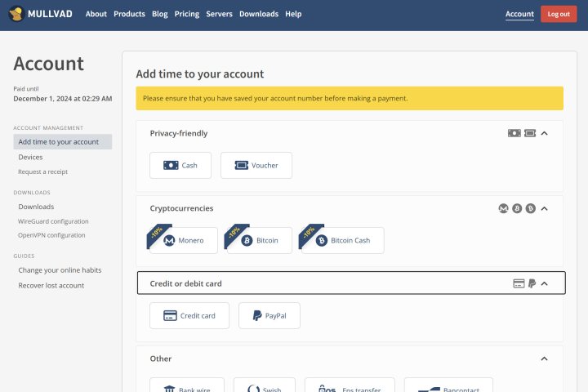The height and width of the screenshot is (392, 588).
Task: Pay using PayPal
Action: coord(269,315)
